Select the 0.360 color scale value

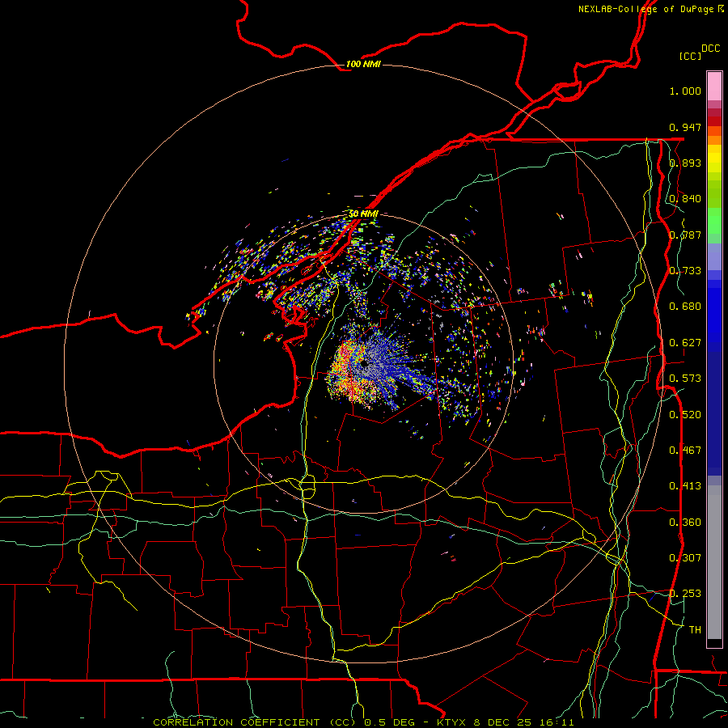685,523
